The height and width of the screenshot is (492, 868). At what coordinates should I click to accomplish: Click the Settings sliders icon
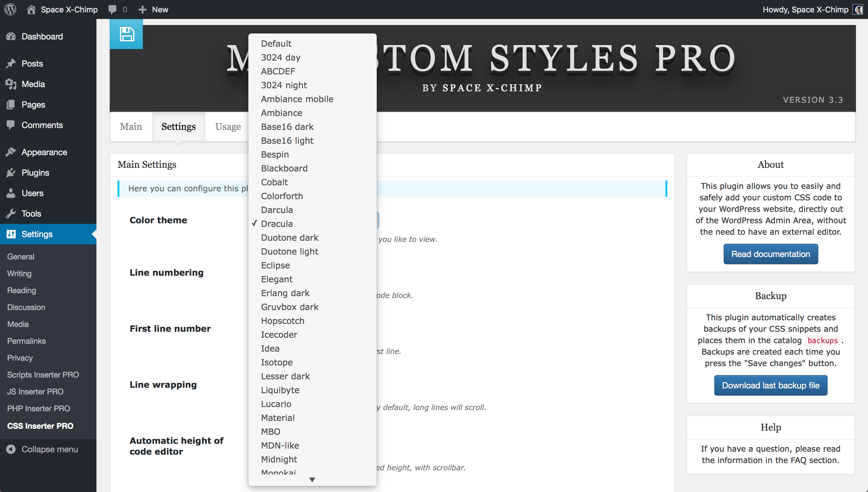pos(11,234)
